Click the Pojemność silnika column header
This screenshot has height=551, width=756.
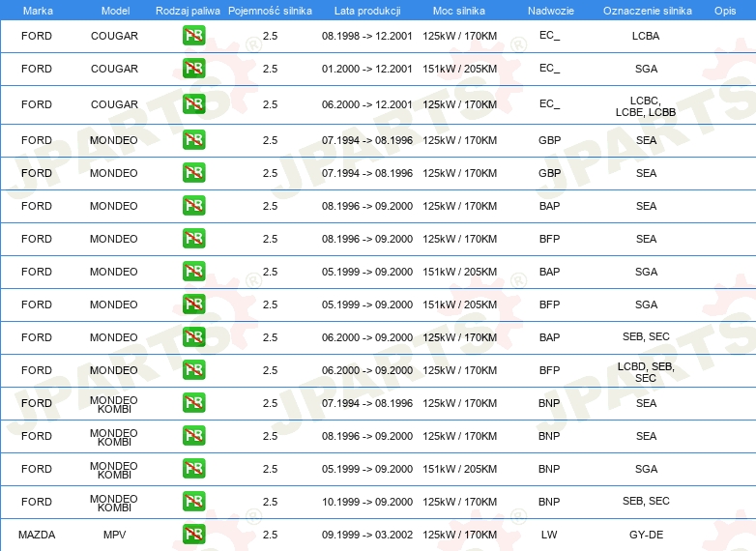[270, 11]
